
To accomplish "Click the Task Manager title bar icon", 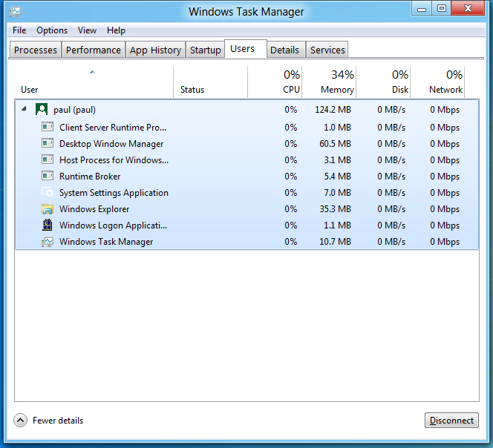I will (x=14, y=12).
